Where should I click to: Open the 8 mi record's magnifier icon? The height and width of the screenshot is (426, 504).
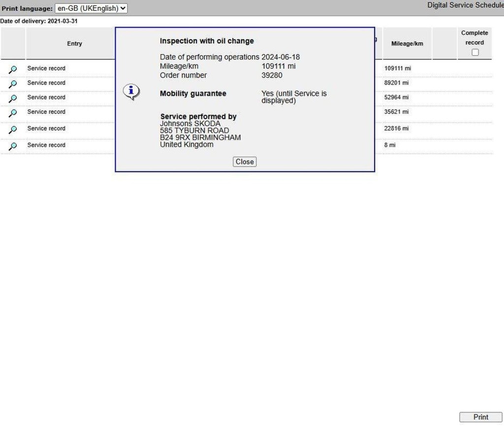pyautogui.click(x=13, y=146)
